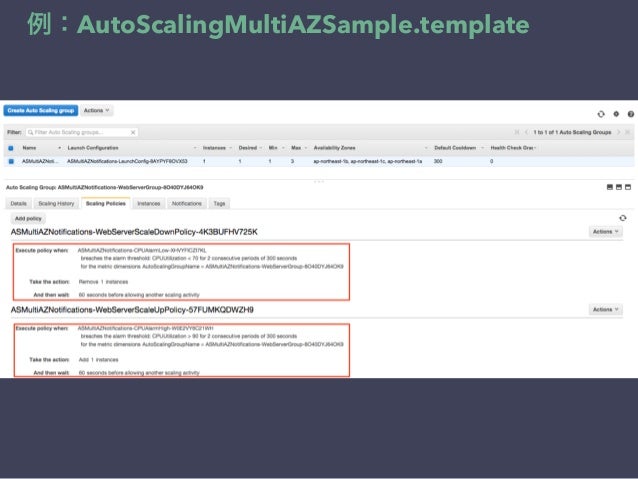This screenshot has height=479, width=638.
Task: Sort by Availability Zones column header
Action: (x=334, y=148)
